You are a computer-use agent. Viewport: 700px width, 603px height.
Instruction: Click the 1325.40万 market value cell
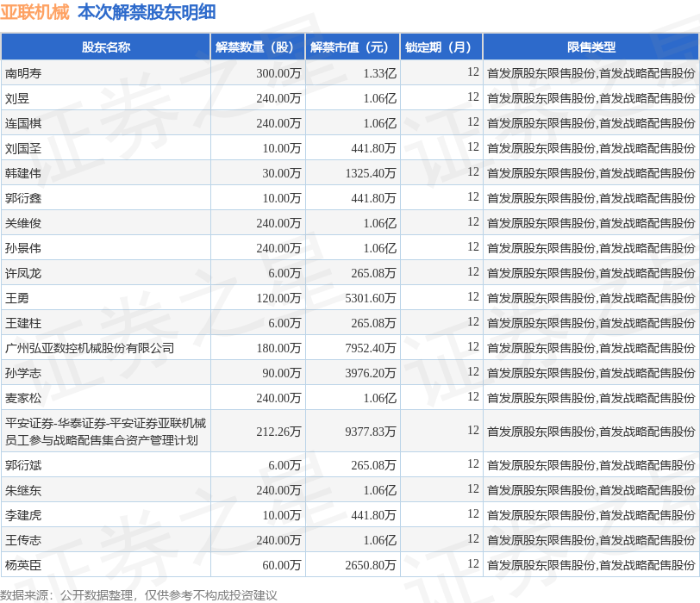point(371,173)
